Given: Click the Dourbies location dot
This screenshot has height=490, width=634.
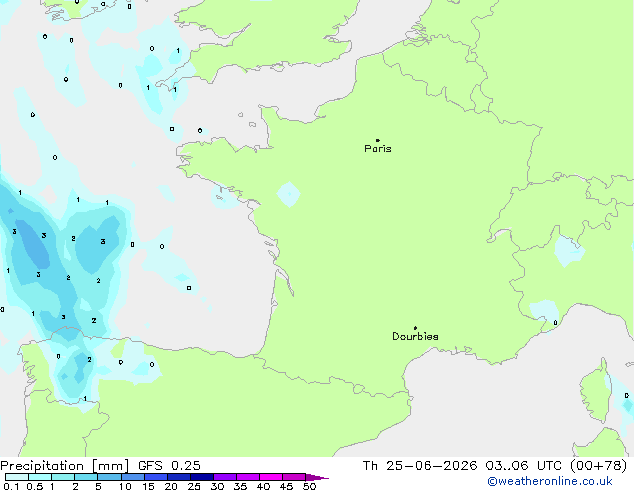Looking at the screenshot, I should [x=415, y=328].
